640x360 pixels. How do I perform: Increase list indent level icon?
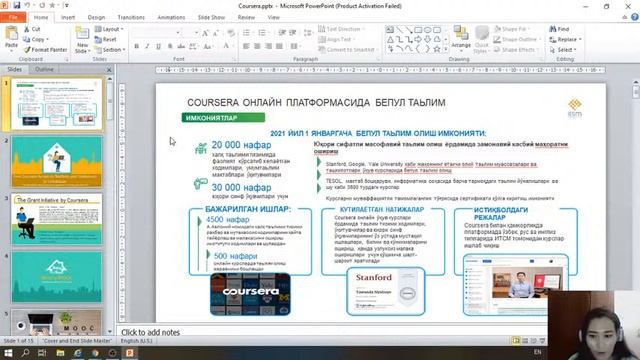tap(293, 33)
